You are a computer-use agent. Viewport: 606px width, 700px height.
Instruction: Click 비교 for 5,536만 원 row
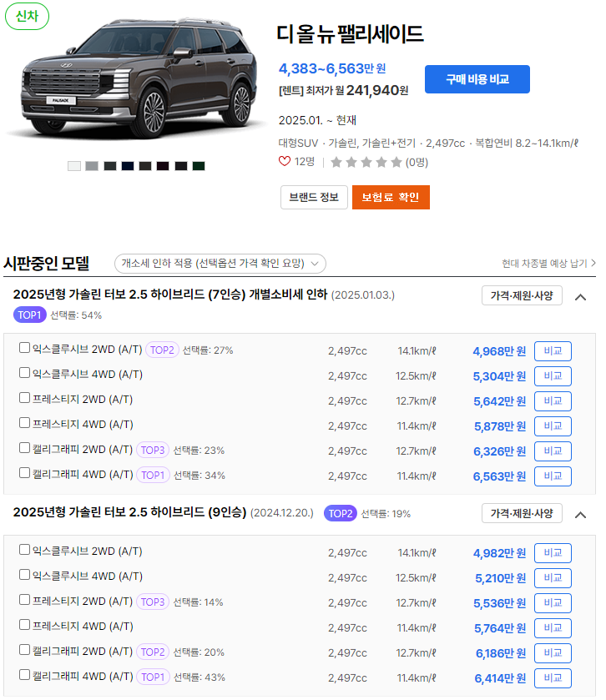coord(553,602)
